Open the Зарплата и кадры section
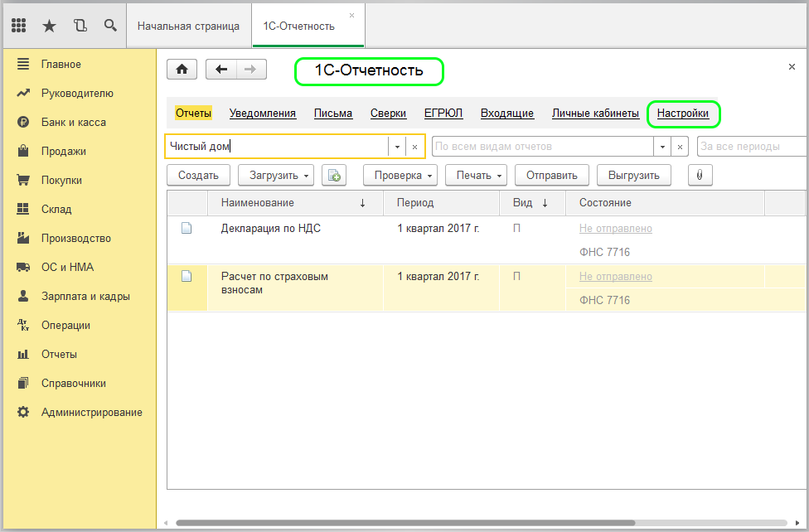This screenshot has width=809, height=532. [85, 296]
